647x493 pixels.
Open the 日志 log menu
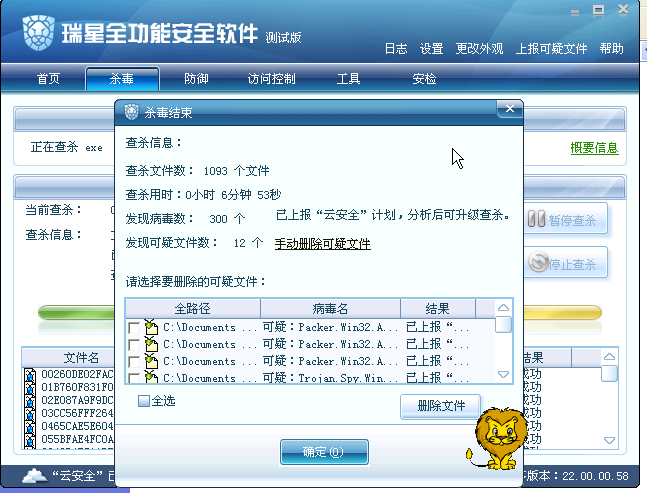396,49
